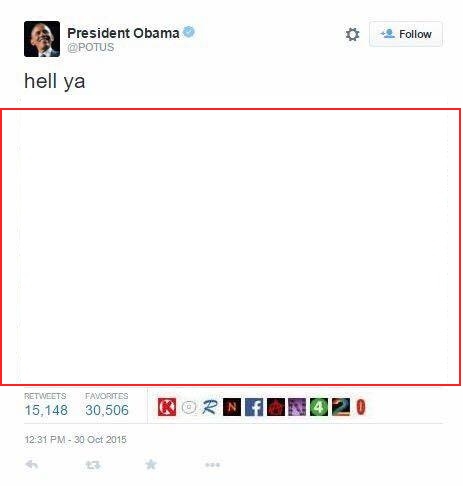The image size is (463, 486).
Task: Open the number 2 avatar
Action: (341, 407)
